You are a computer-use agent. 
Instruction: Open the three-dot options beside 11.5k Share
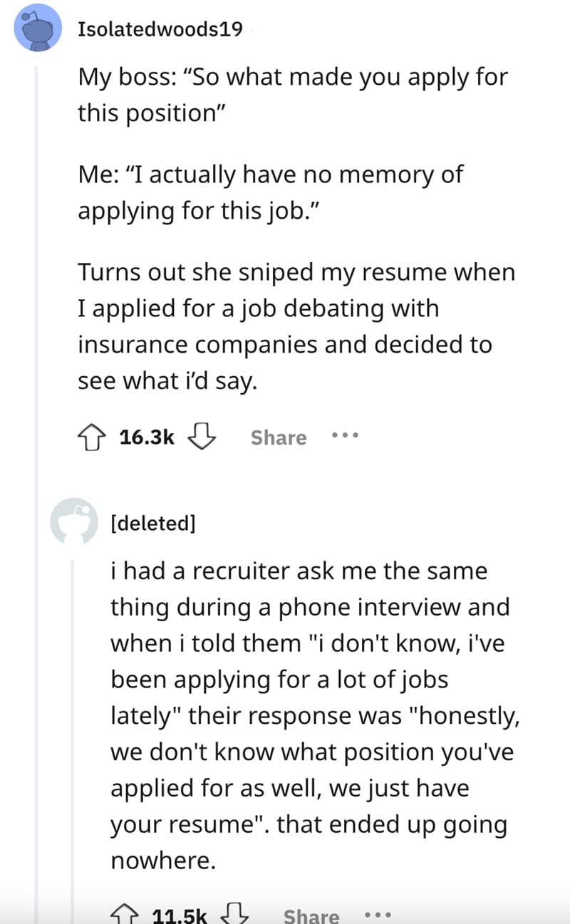click(378, 914)
